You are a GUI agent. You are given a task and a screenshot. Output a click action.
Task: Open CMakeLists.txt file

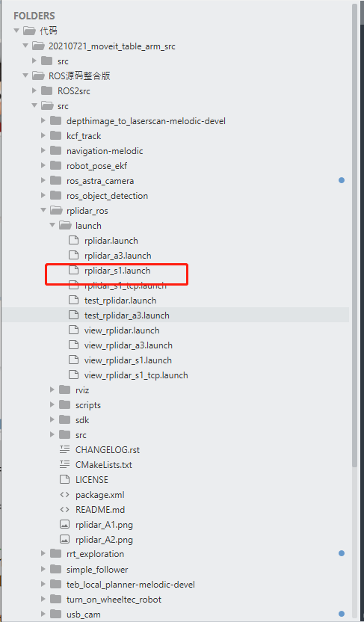pyautogui.click(x=103, y=465)
